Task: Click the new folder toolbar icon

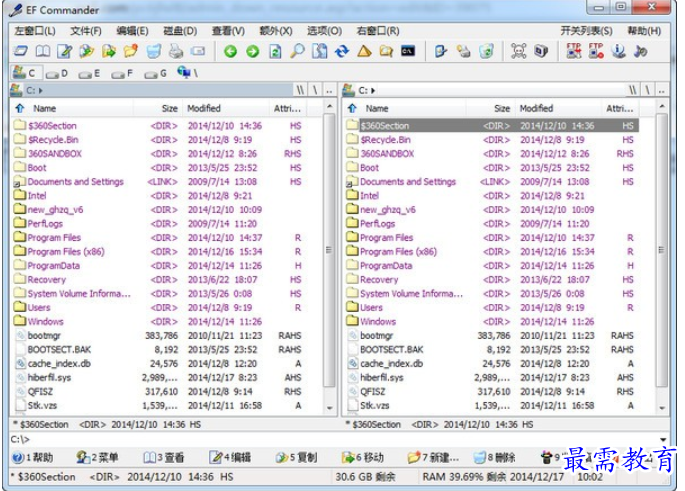Action: click(131, 52)
